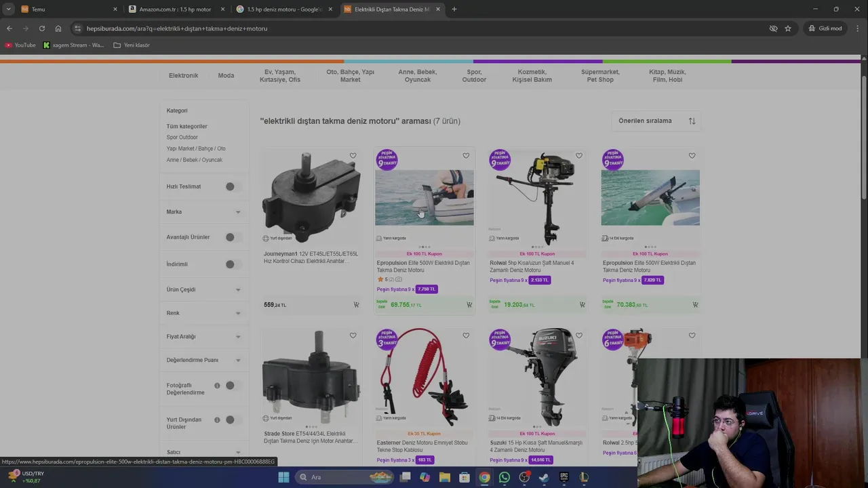Favorite the first Epropulsion Elite 500W heart icon
Image resolution: width=868 pixels, height=488 pixels.
tap(466, 156)
